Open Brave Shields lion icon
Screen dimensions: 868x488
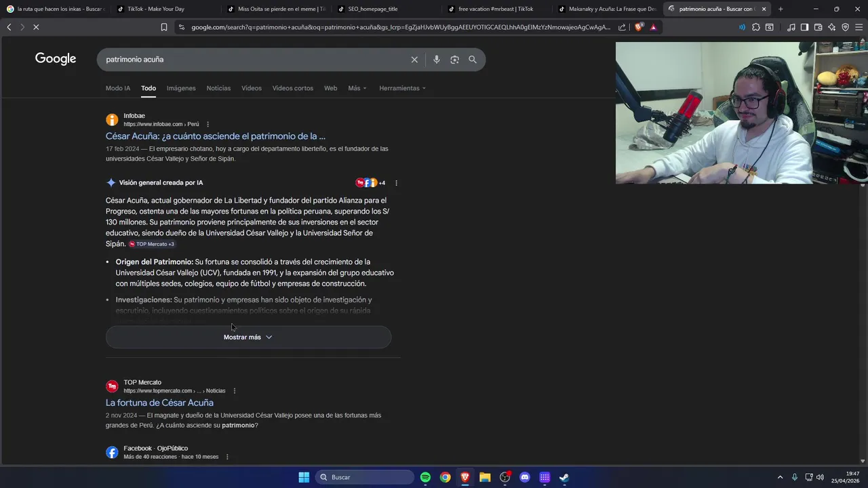(x=638, y=27)
